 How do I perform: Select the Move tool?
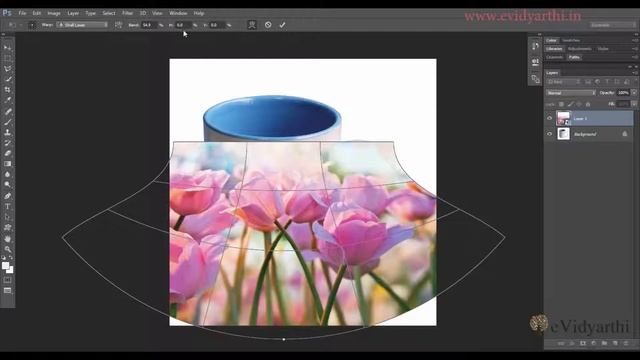pos(7,48)
